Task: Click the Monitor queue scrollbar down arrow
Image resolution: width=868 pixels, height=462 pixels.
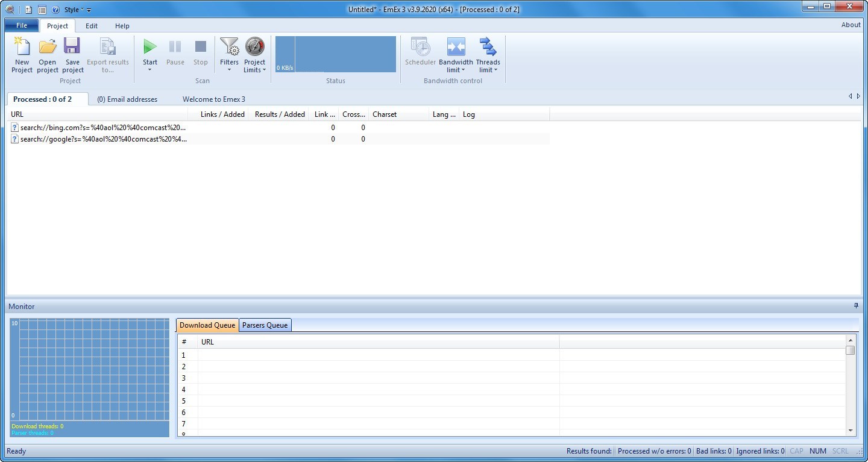Action: (x=851, y=430)
